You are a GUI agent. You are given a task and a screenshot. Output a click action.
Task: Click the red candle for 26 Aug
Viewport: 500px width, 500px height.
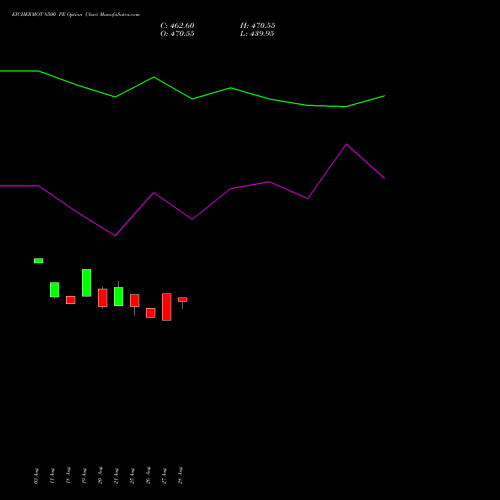click(x=151, y=313)
